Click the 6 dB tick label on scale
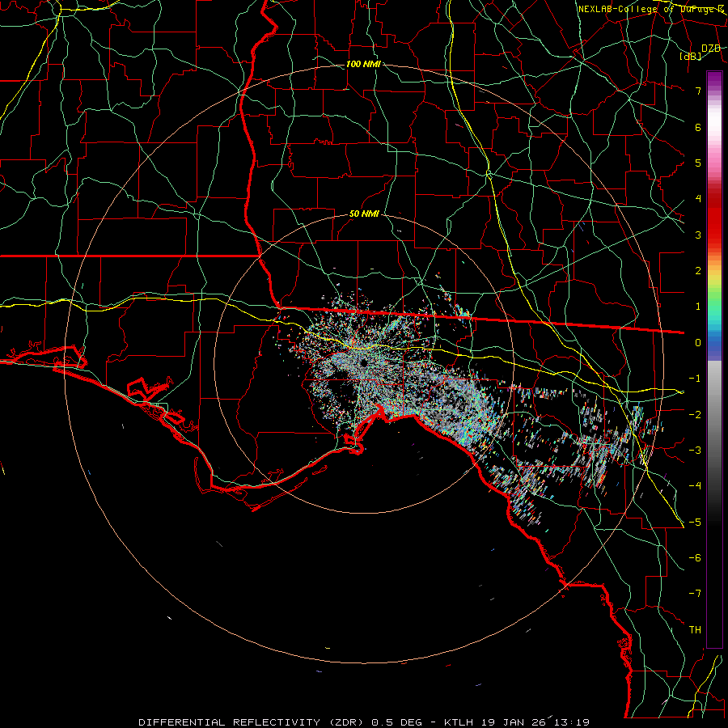Viewport: 728px width, 728px height. tap(698, 127)
